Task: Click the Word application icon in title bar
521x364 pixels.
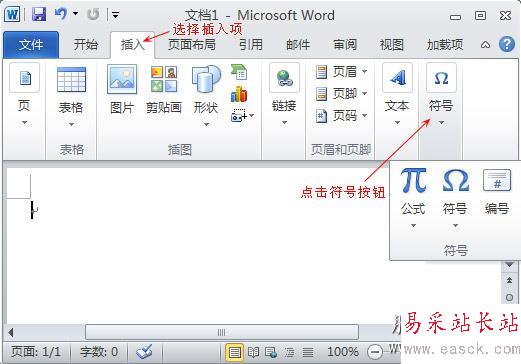Action: pos(12,15)
